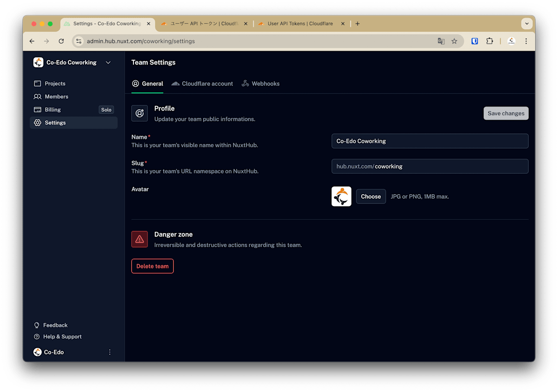Switch to the Webhooks tab

click(261, 84)
